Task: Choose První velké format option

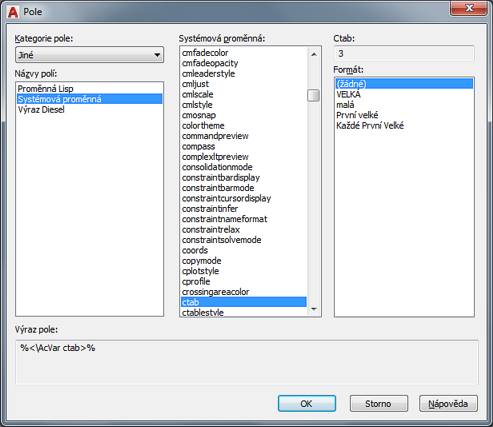Action: [x=357, y=115]
